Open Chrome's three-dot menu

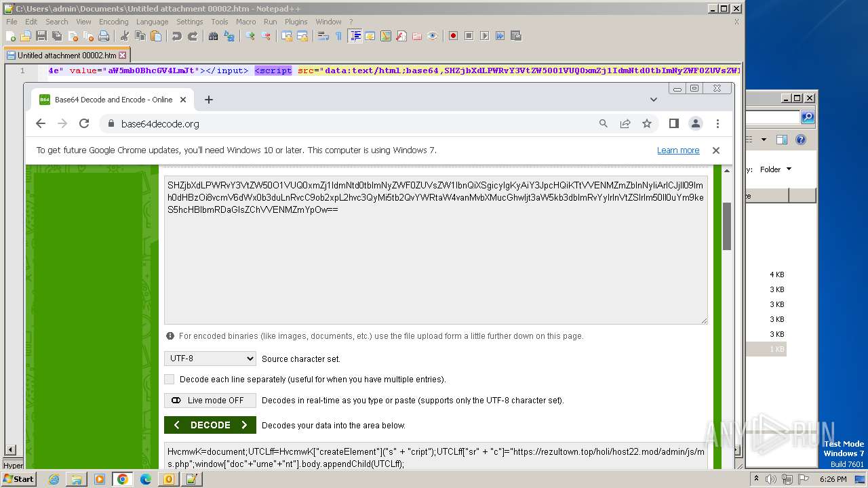717,123
